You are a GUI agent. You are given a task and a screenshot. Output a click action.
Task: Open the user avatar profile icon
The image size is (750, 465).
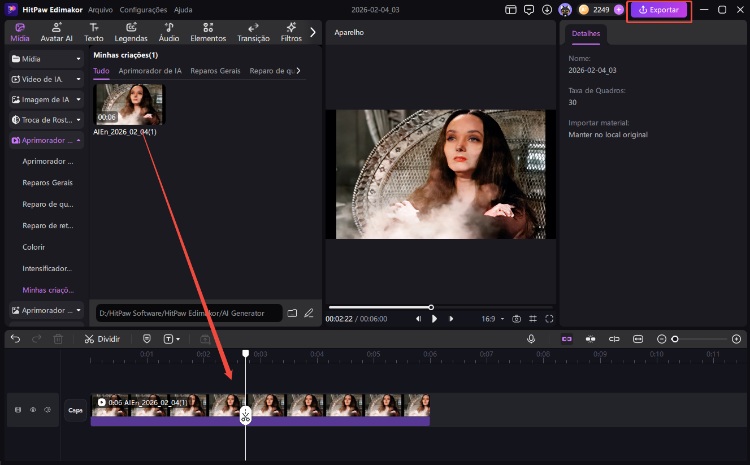point(565,10)
